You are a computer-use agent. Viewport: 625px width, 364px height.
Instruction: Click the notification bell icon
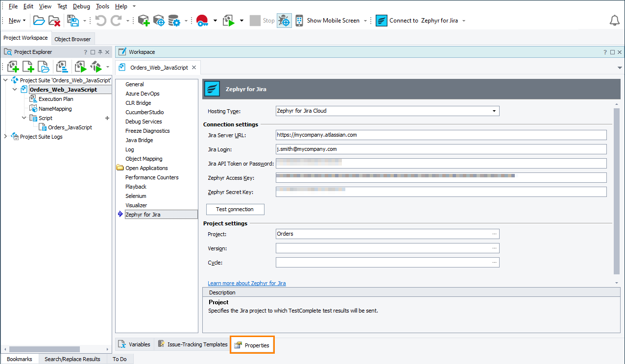point(615,20)
